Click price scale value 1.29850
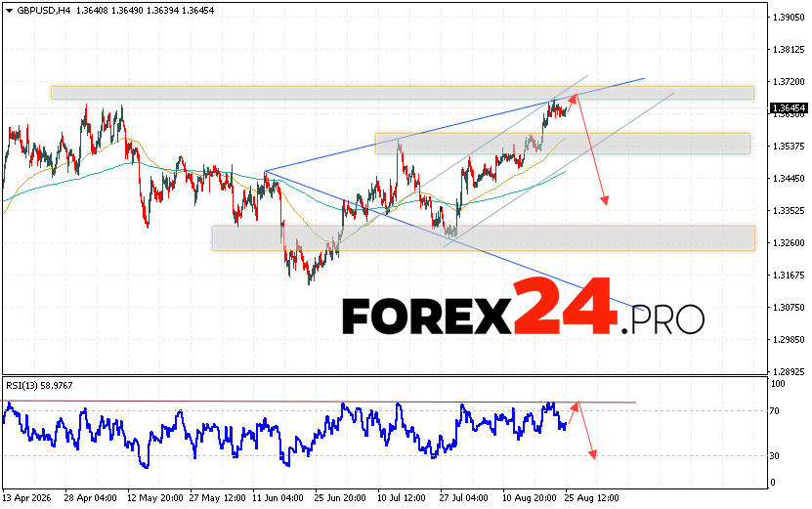The width and height of the screenshot is (812, 509). (789, 339)
